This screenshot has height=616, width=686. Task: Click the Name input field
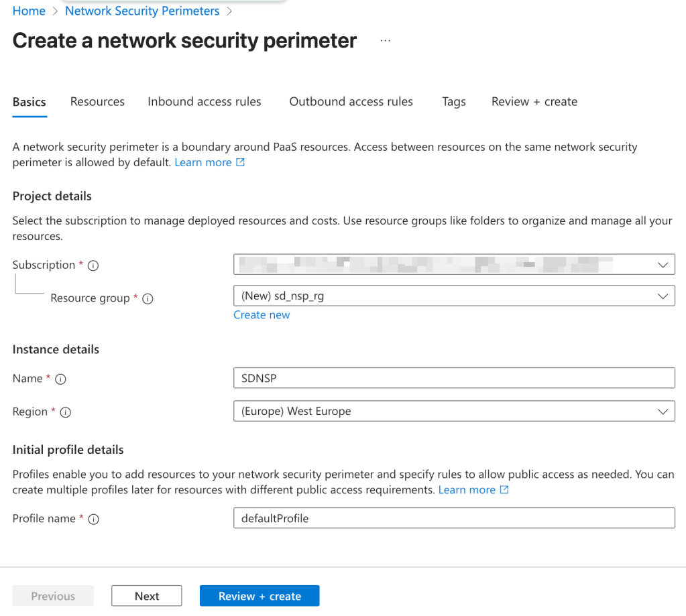454,378
